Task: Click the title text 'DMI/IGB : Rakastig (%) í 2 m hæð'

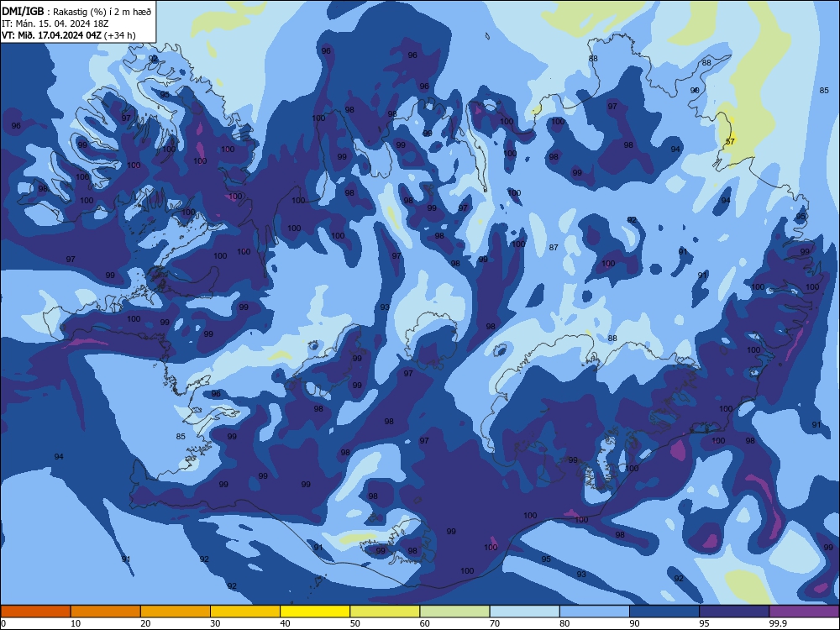Action: (x=77, y=12)
